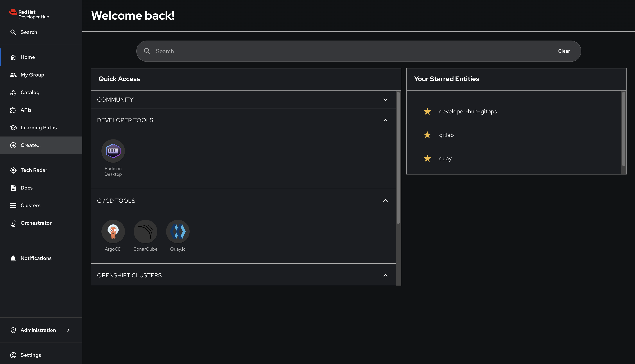Launch ArgoCD from CI/CD Tools

[x=113, y=231]
